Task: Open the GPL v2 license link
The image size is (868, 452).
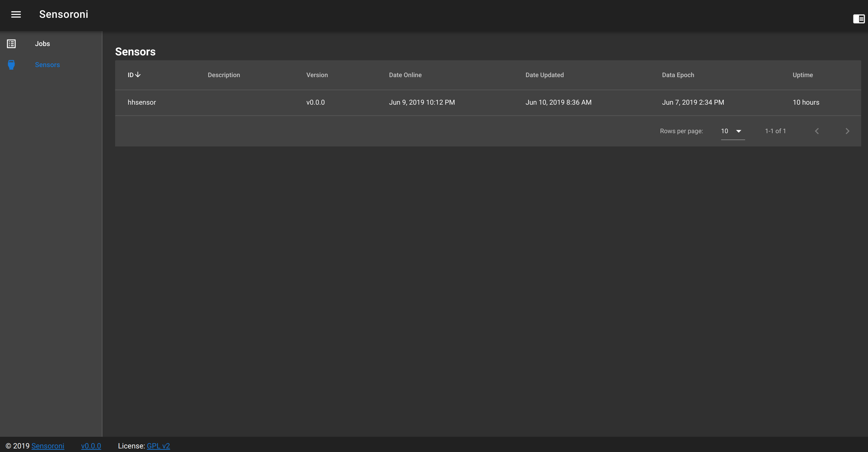Action: tap(158, 446)
